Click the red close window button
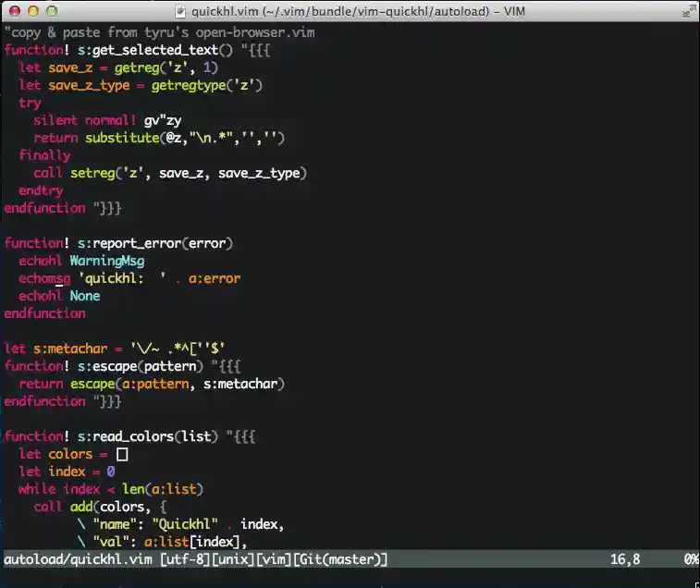 15,11
